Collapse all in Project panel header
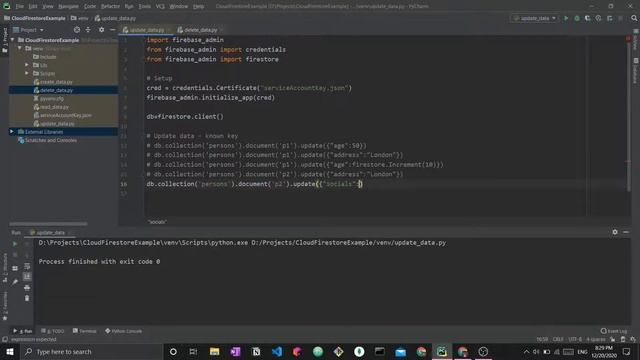Image resolution: width=640 pixels, height=360 pixels. coord(88,30)
